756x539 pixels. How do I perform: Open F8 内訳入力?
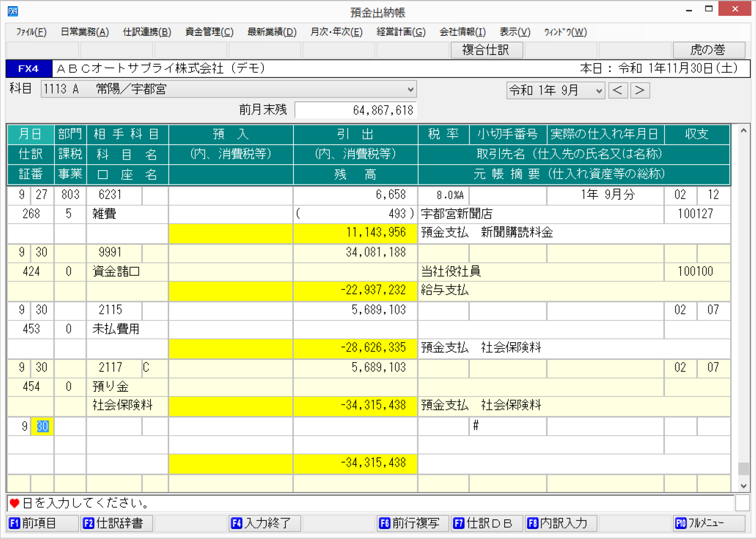click(x=561, y=523)
